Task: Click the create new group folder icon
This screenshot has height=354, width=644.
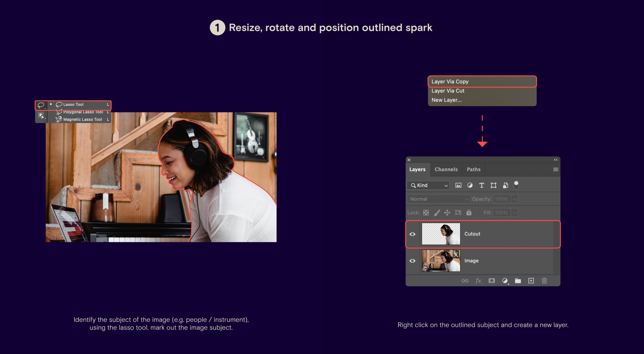Action: point(518,281)
